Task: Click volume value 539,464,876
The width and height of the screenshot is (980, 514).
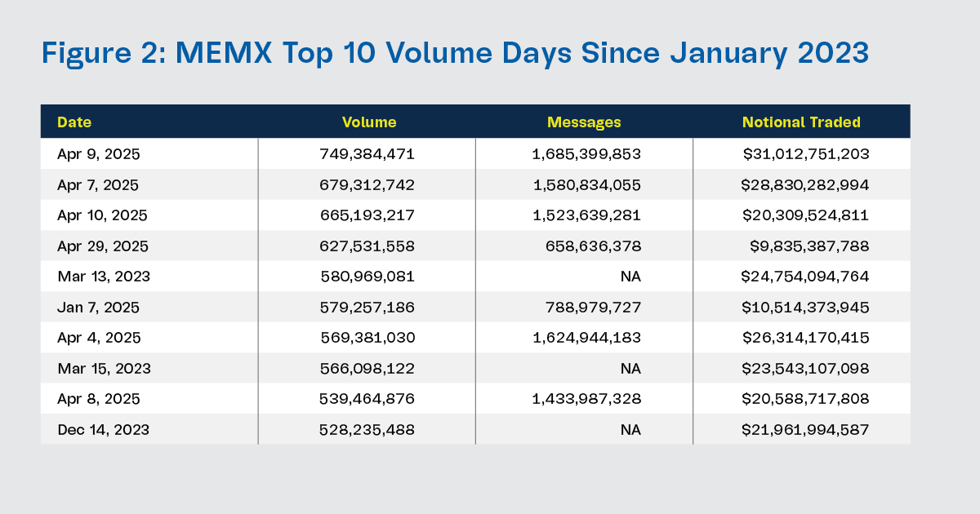Action: click(x=367, y=400)
